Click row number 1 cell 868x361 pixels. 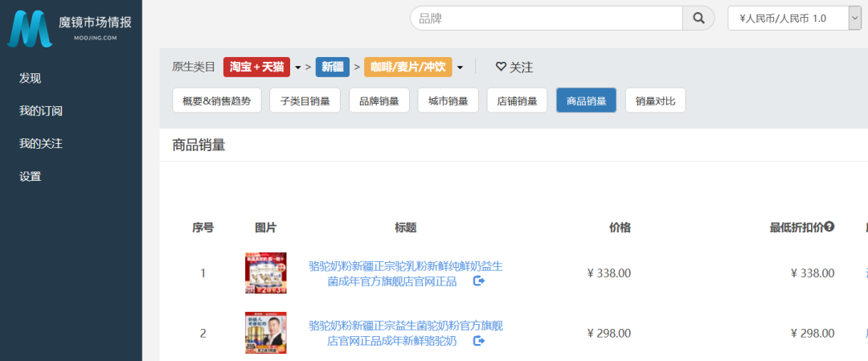(x=203, y=273)
